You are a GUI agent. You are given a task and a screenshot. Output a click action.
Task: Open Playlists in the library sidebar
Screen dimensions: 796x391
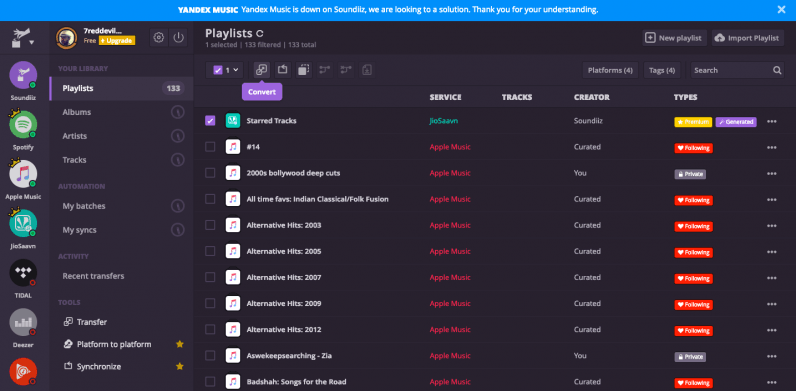[x=121, y=88]
